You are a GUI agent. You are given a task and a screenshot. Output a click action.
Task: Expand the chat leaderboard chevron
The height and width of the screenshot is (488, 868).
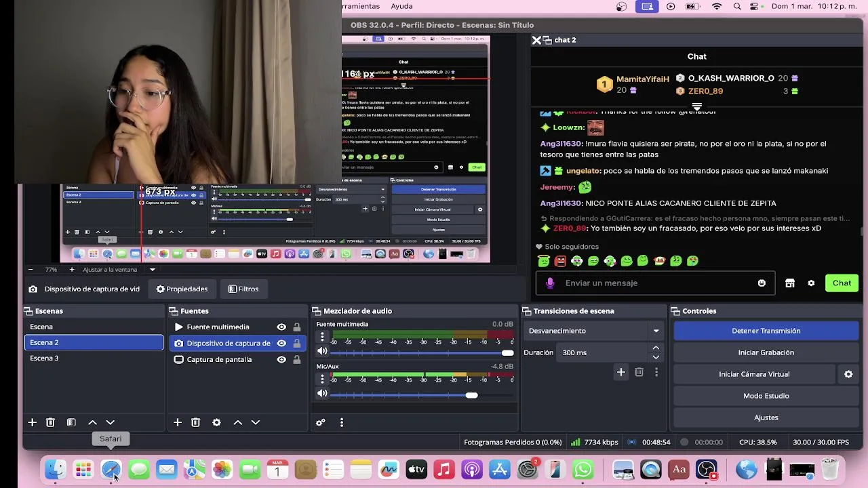tap(696, 106)
